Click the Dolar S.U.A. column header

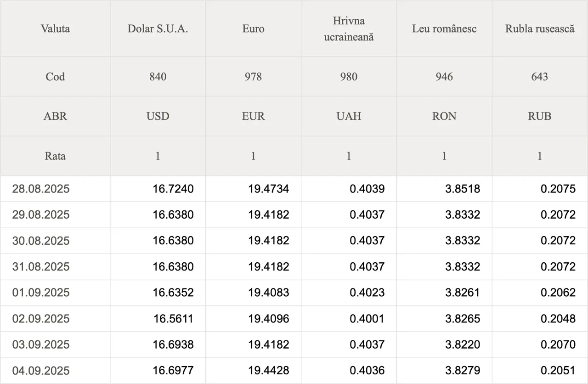point(158,28)
